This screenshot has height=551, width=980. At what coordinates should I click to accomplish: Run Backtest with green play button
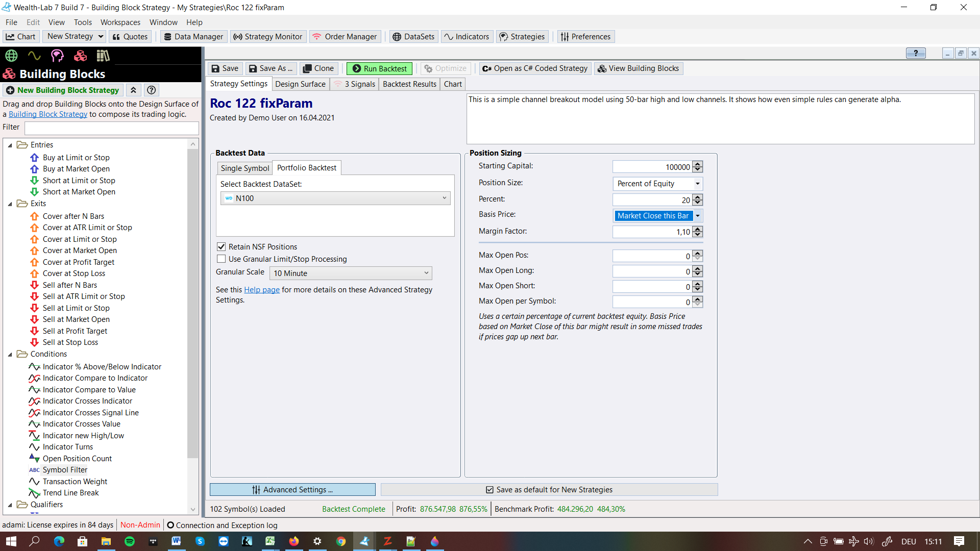click(x=380, y=68)
